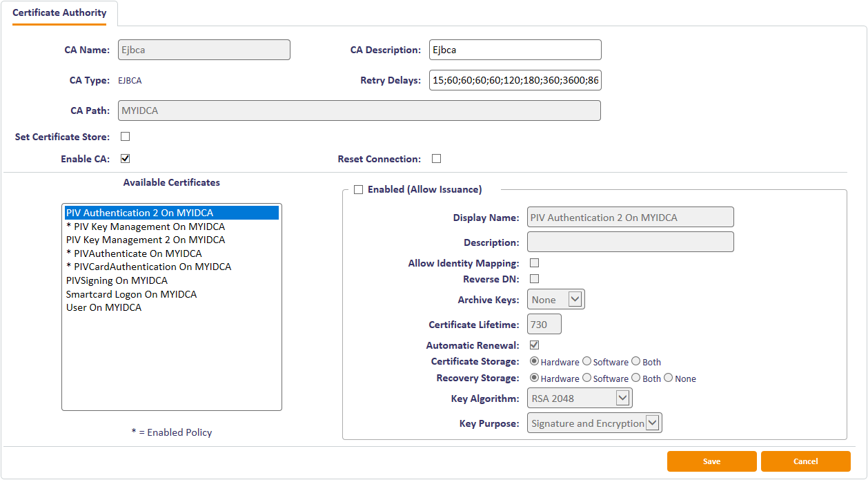Switch to the Certificate Authority tab
868x480 pixels.
point(59,13)
